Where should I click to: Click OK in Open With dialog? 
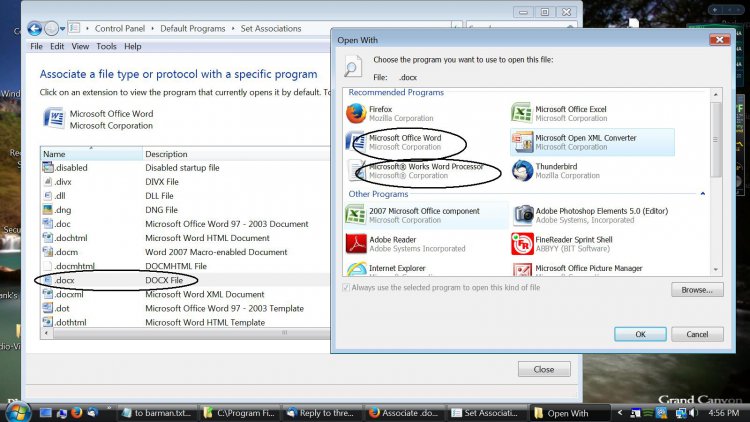tap(640, 334)
